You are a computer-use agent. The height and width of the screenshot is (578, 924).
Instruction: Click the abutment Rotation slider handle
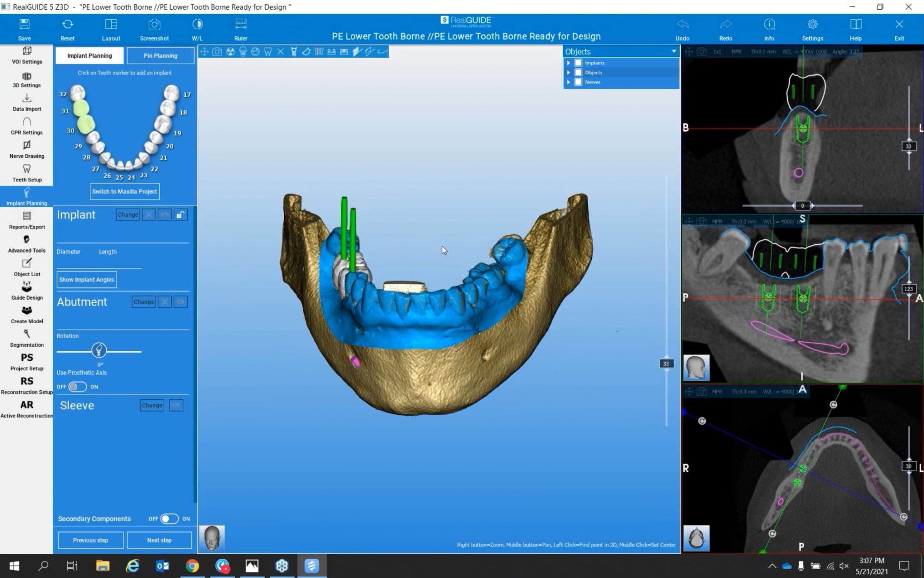99,350
